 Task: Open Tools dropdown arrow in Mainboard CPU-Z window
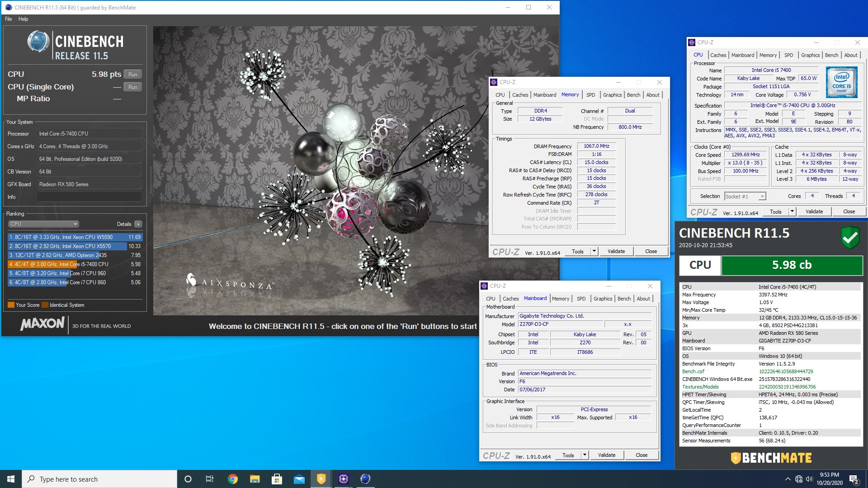[585, 455]
